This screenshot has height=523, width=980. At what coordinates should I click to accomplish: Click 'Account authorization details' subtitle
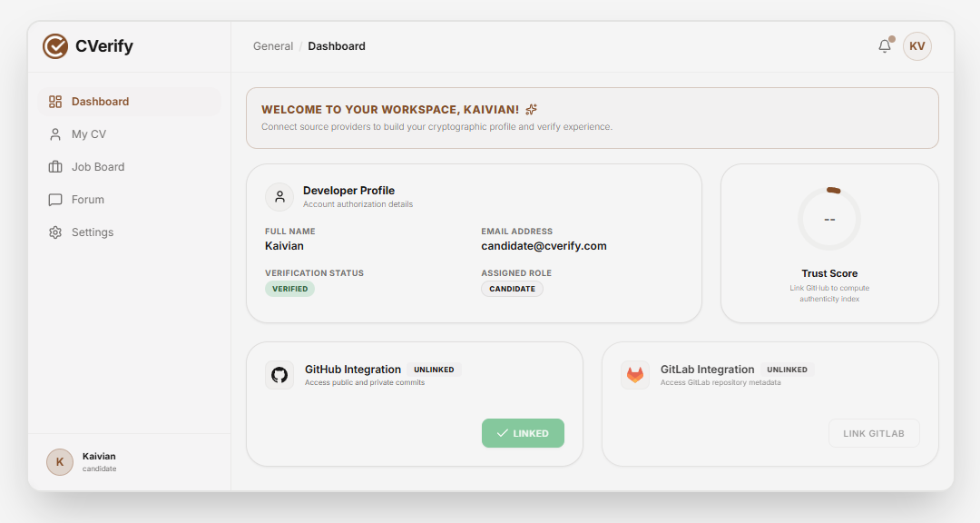point(358,204)
